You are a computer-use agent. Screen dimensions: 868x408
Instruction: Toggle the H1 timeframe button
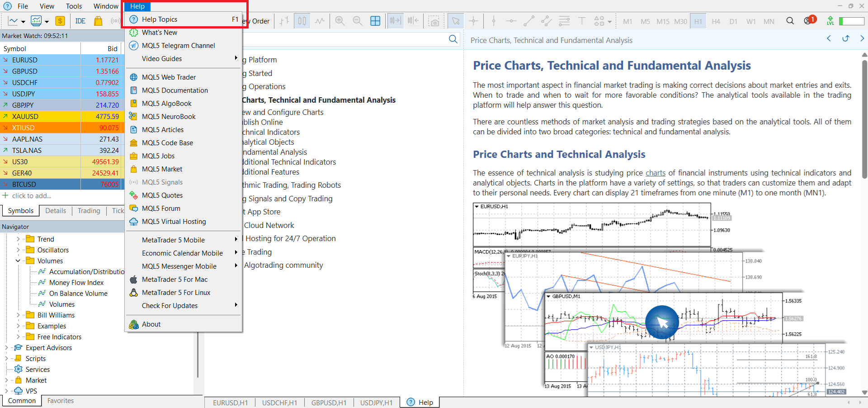(x=698, y=21)
